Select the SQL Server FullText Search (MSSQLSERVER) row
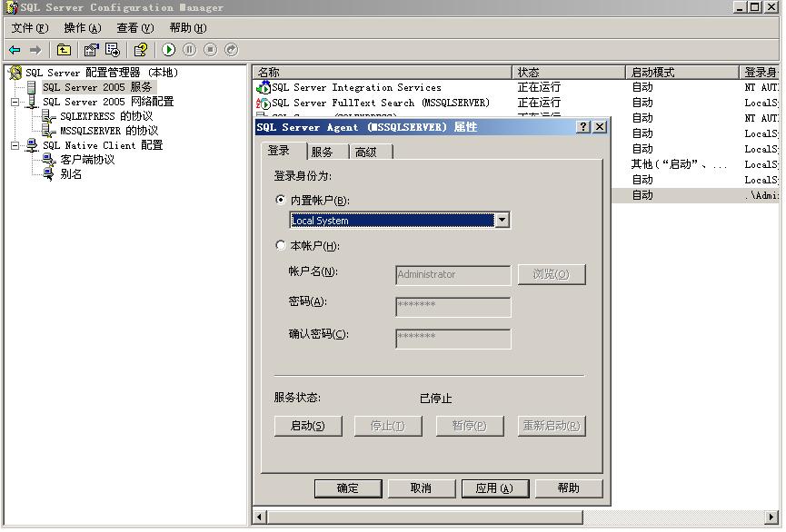The width and height of the screenshot is (786, 532). click(516, 103)
